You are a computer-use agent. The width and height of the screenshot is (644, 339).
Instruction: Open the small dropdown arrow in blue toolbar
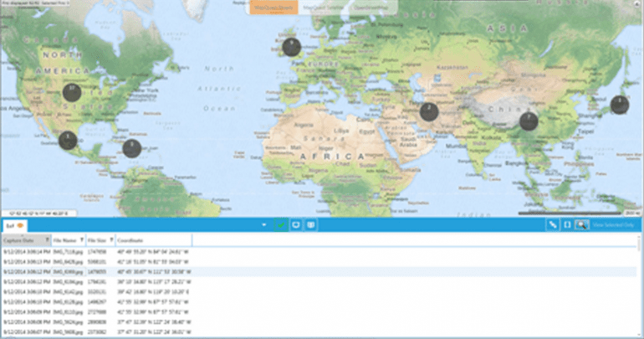[x=264, y=225]
